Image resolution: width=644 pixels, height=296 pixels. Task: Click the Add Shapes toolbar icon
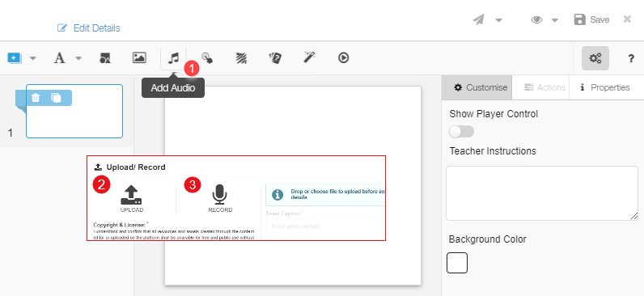click(x=105, y=58)
